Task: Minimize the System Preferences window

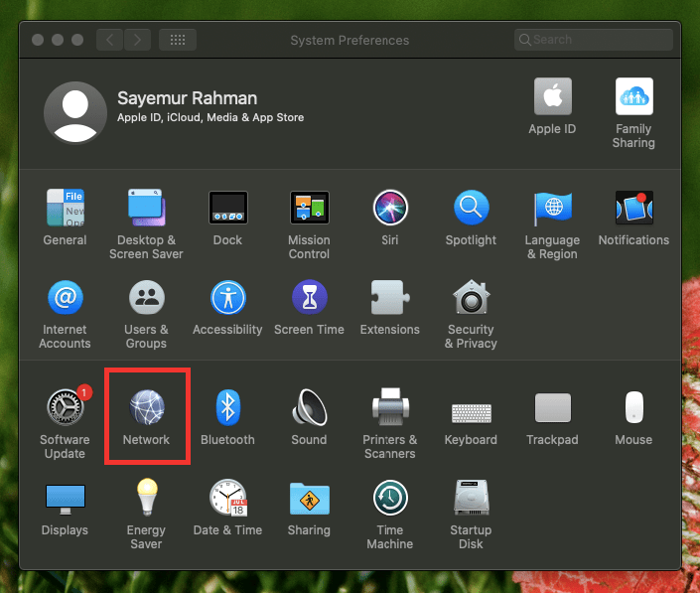Action: point(58,40)
